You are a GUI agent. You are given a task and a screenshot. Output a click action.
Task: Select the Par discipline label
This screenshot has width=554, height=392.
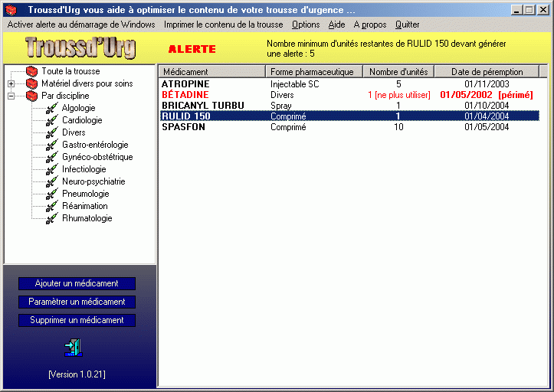tap(65, 96)
